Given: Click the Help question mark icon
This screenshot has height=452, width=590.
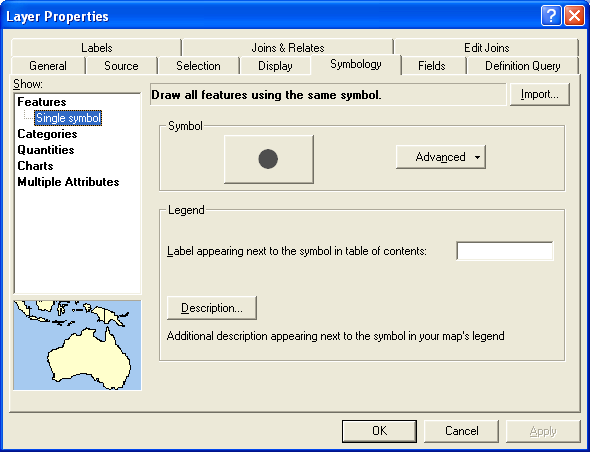Looking at the screenshot, I should (x=551, y=17).
